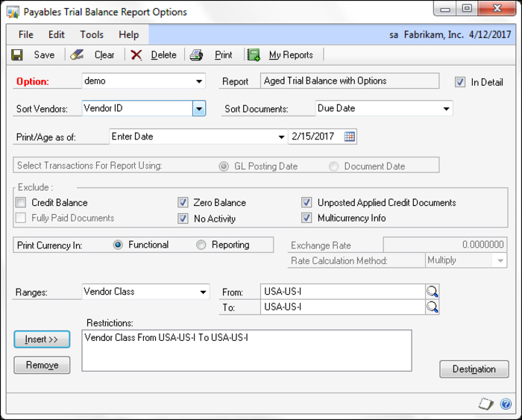Select the Document Date radio button

tap(333, 166)
